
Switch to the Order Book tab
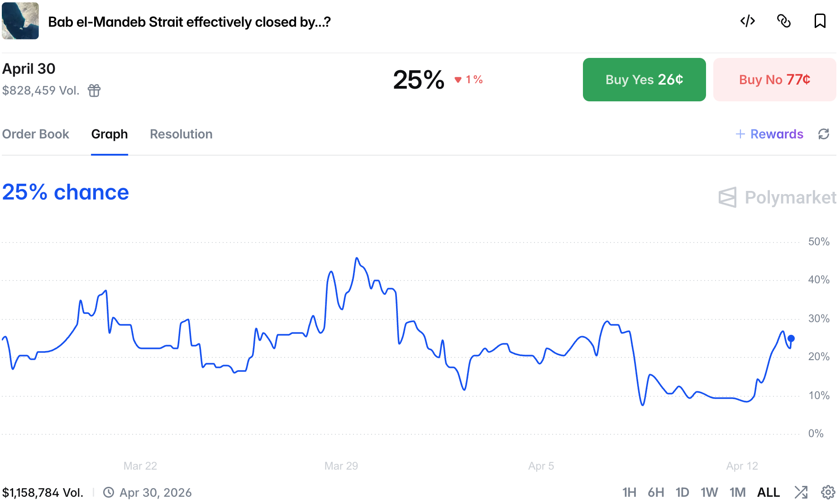[36, 134]
